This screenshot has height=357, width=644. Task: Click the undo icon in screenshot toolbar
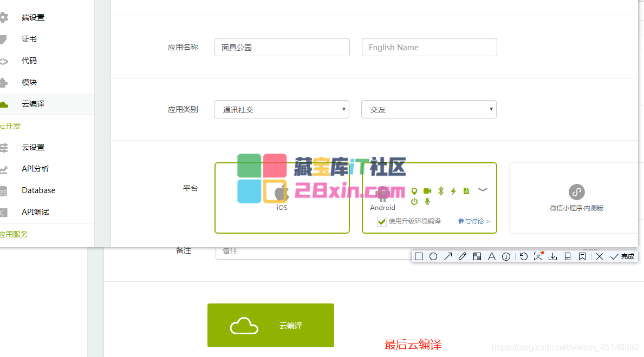524,256
